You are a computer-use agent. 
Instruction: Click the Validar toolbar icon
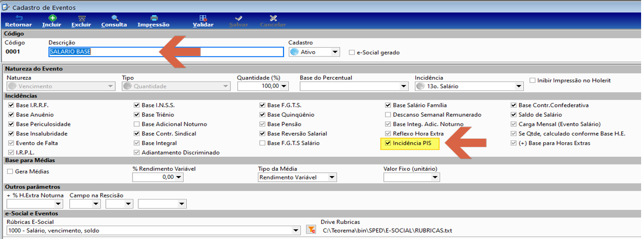(x=203, y=18)
